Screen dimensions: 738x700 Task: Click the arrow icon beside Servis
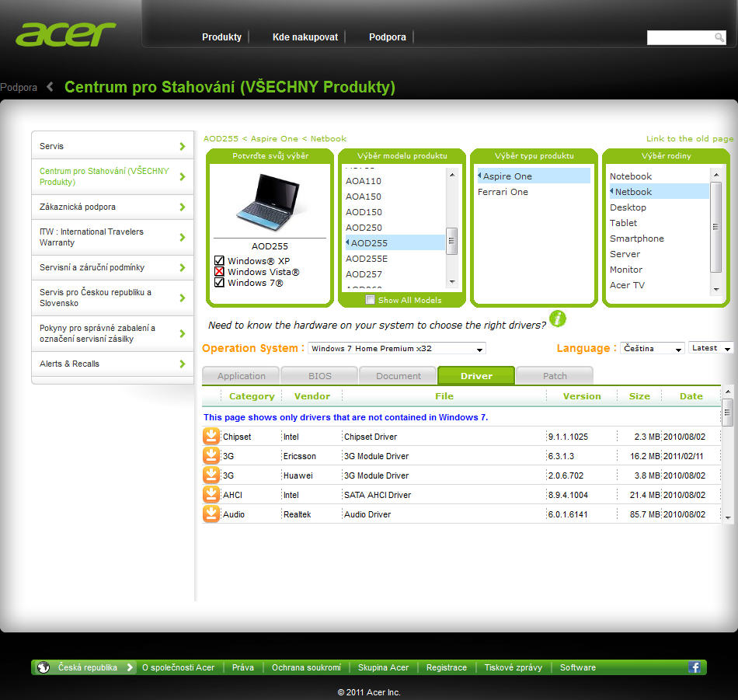tap(183, 146)
